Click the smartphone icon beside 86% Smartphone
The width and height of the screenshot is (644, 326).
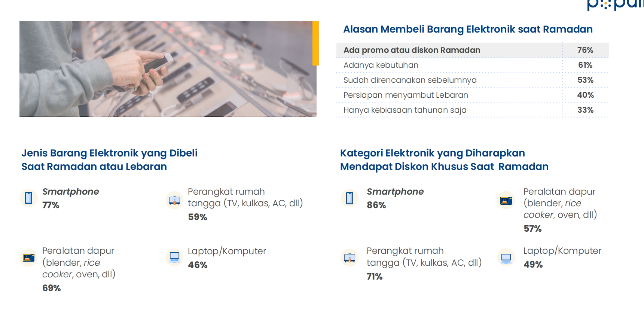click(350, 198)
